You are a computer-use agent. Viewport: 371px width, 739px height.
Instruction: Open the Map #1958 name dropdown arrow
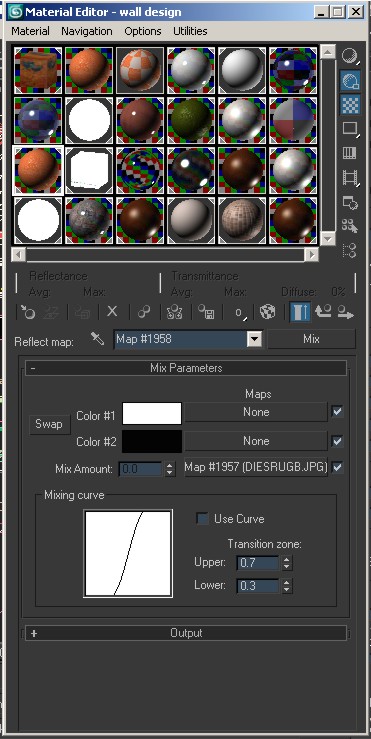[255, 339]
